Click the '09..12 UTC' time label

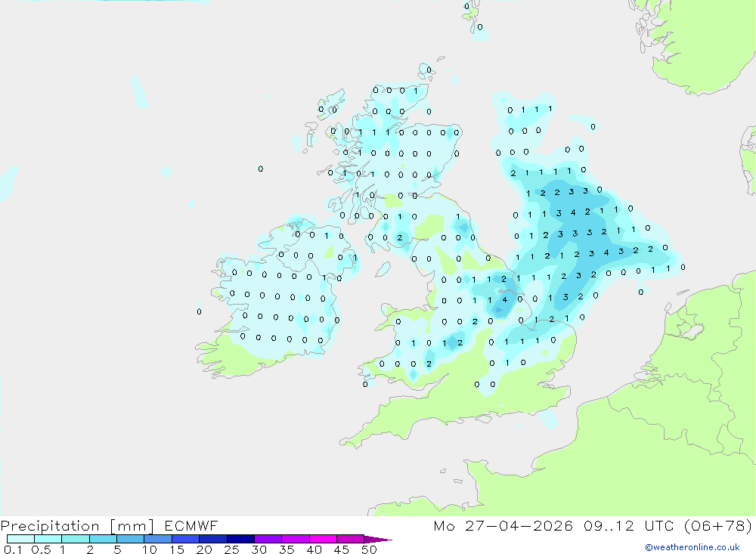(627, 525)
